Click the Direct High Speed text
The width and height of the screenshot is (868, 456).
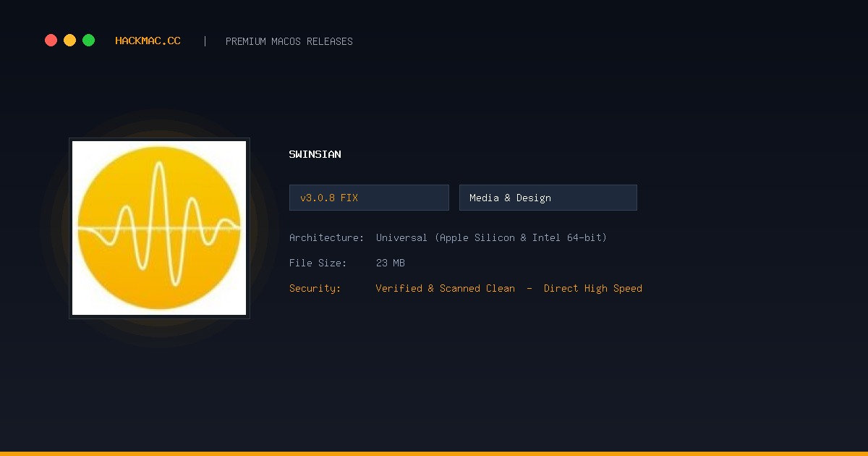click(x=593, y=288)
